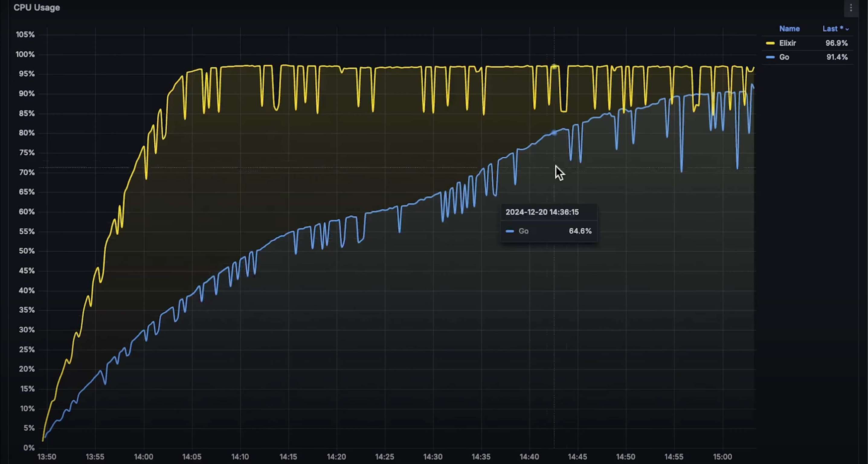Toggle Go series via its legend label
This screenshot has width=868, height=464.
pyautogui.click(x=784, y=57)
